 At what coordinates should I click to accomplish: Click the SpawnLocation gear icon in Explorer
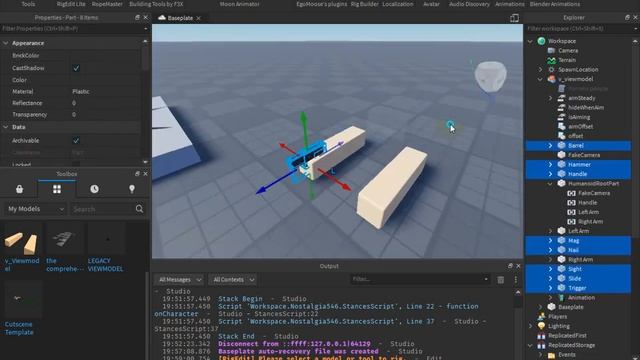point(551,69)
